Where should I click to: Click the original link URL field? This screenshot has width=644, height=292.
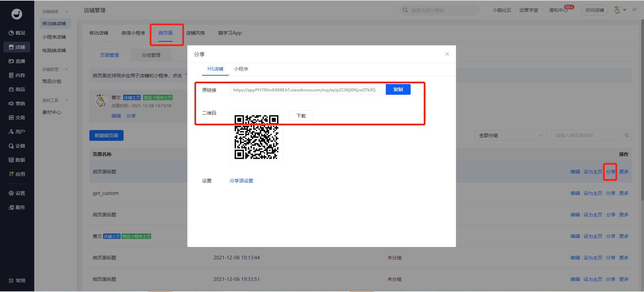coord(308,90)
